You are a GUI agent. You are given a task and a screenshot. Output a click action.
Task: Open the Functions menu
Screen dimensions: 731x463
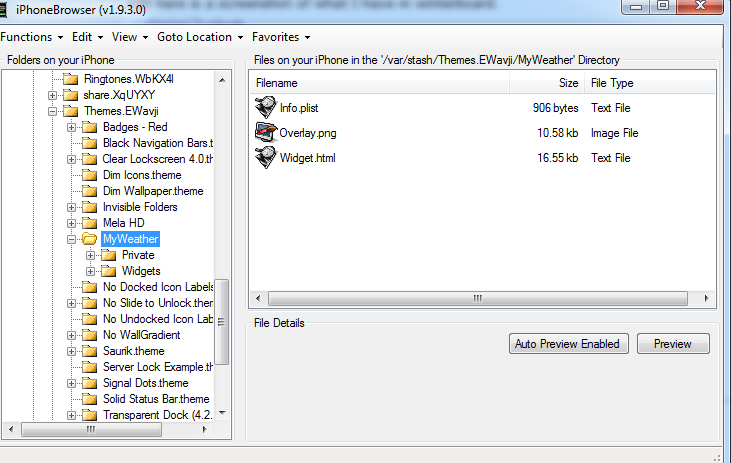pyautogui.click(x=31, y=37)
